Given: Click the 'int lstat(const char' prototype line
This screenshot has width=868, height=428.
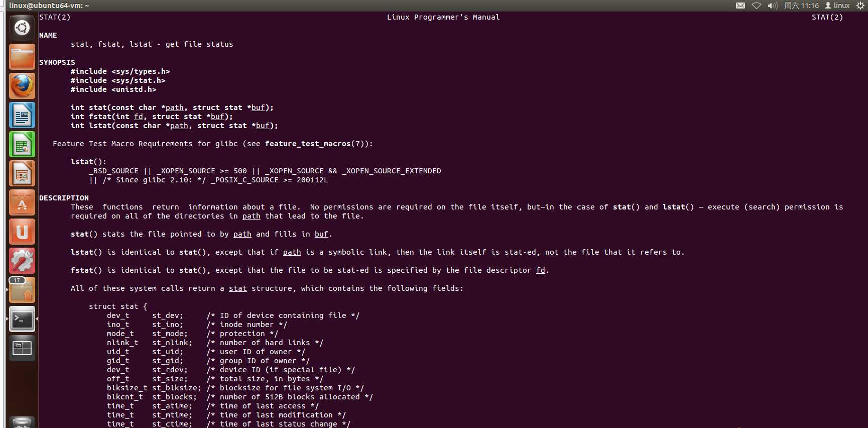Looking at the screenshot, I should 174,126.
